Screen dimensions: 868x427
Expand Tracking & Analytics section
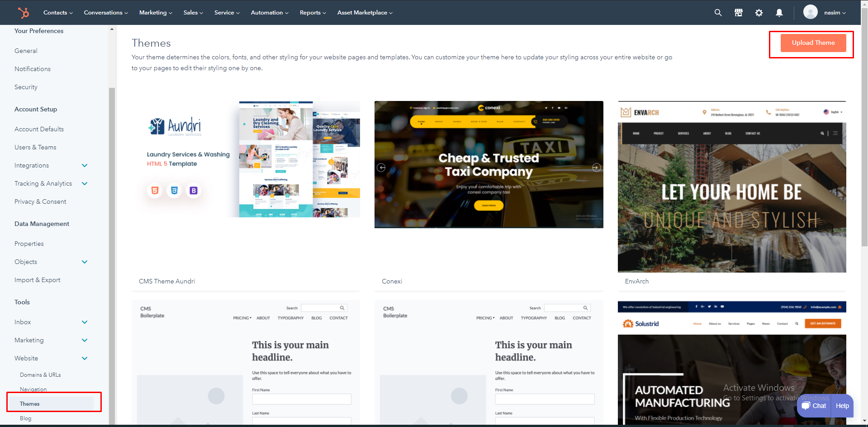click(85, 184)
